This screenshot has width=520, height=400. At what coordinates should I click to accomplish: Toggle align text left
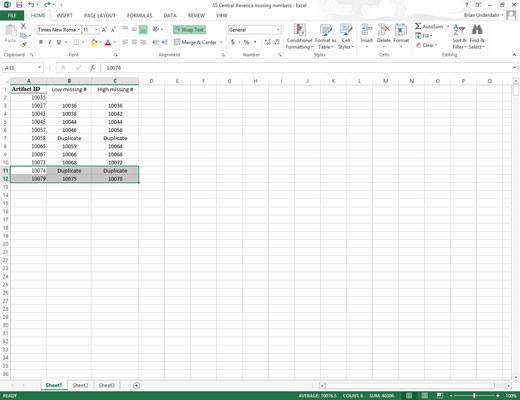pos(125,42)
